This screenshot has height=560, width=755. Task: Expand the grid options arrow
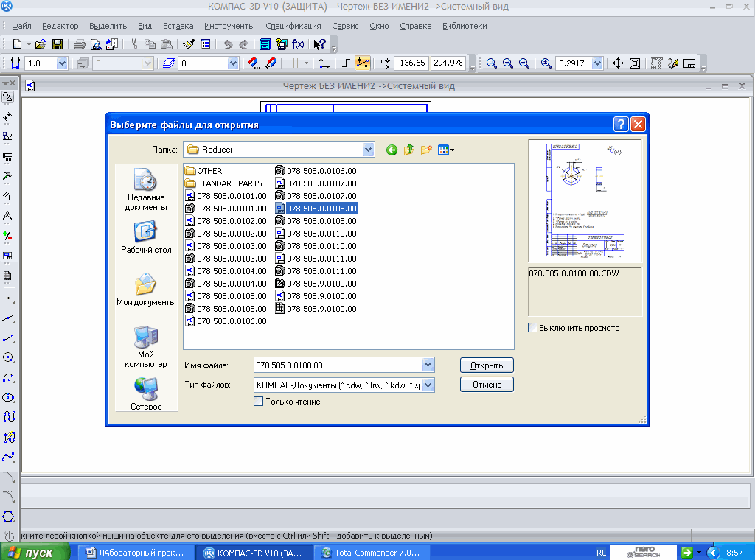tap(306, 63)
